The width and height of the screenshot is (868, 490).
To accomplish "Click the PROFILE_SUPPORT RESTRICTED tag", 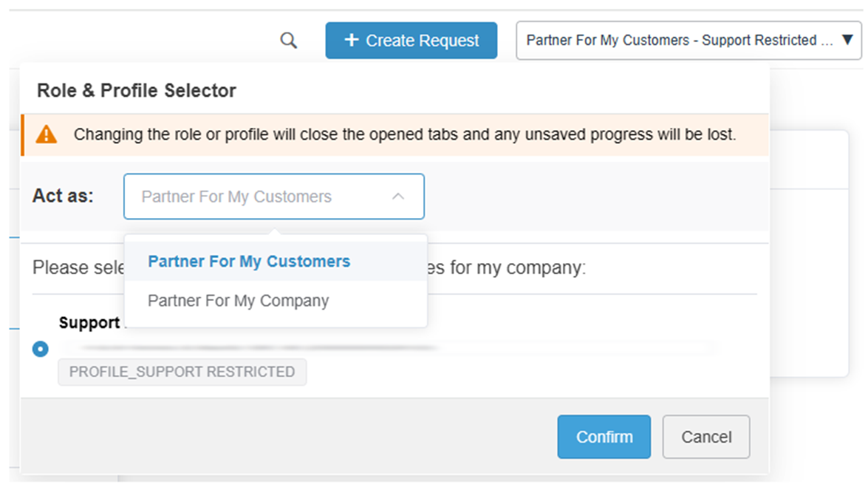I will (182, 372).
